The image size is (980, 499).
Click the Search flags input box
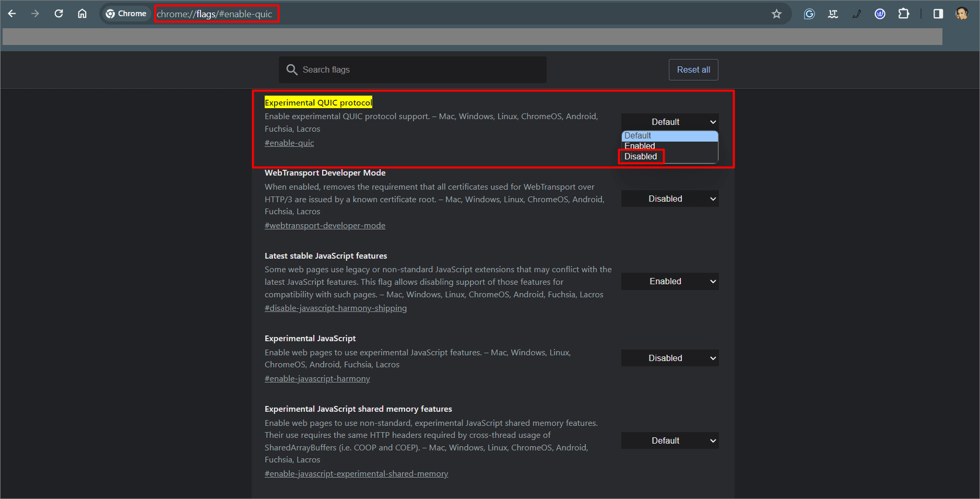tap(412, 69)
